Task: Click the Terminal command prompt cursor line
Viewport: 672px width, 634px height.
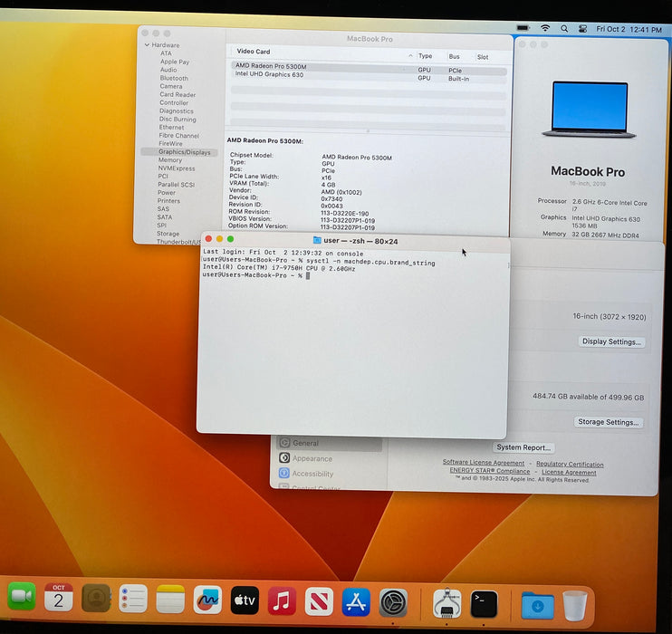Action: pos(256,275)
